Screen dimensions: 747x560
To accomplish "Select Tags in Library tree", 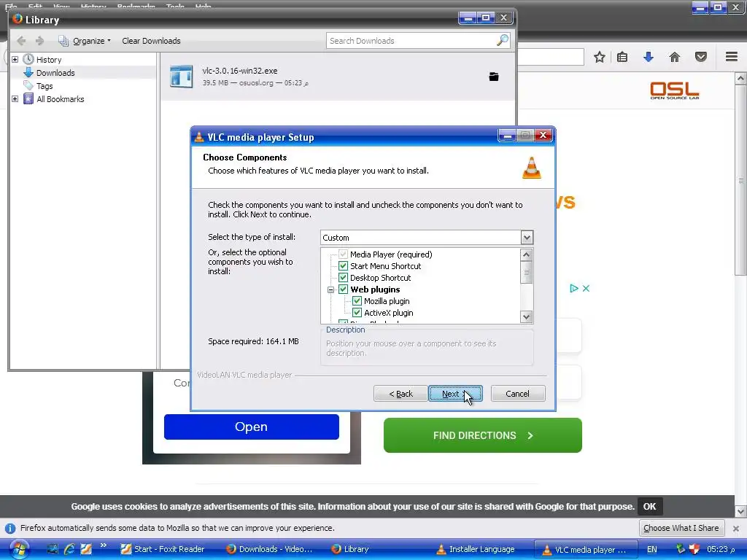I will [44, 86].
